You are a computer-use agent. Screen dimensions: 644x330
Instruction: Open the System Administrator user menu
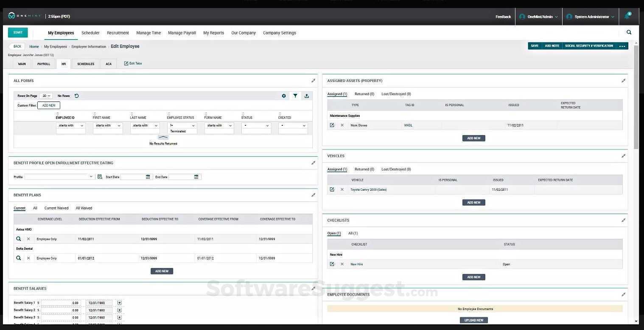tap(590, 17)
